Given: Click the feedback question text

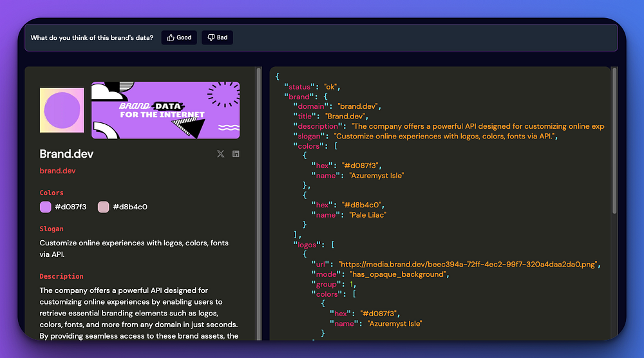Looking at the screenshot, I should coord(92,38).
